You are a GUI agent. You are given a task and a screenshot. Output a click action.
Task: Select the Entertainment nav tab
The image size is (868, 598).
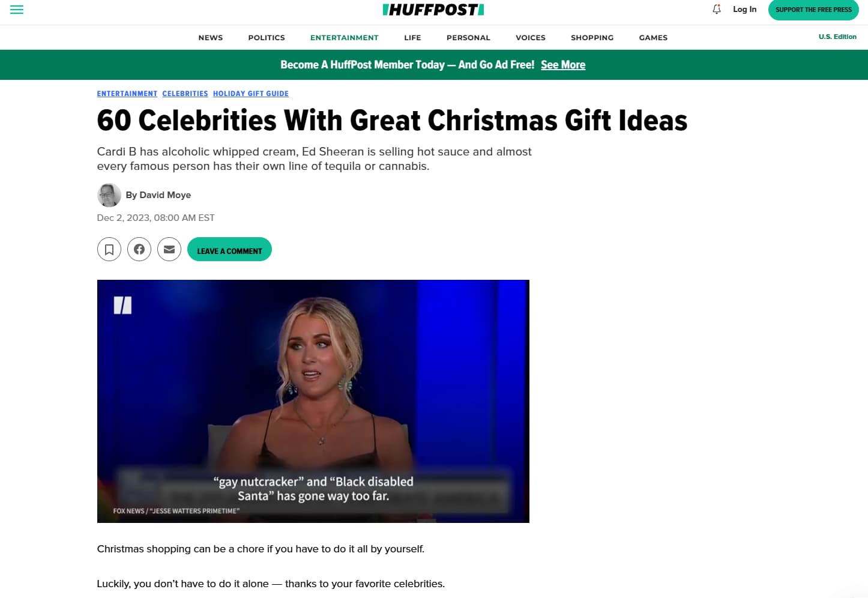(x=345, y=37)
